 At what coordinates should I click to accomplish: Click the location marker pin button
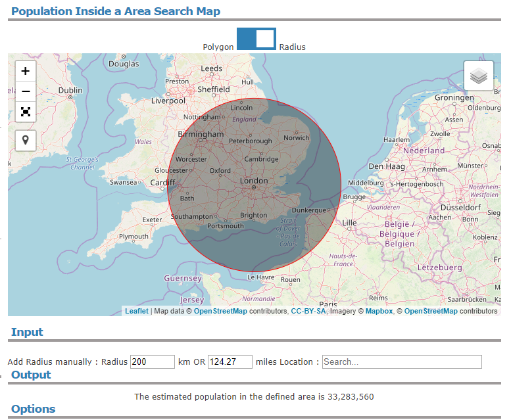click(x=26, y=140)
